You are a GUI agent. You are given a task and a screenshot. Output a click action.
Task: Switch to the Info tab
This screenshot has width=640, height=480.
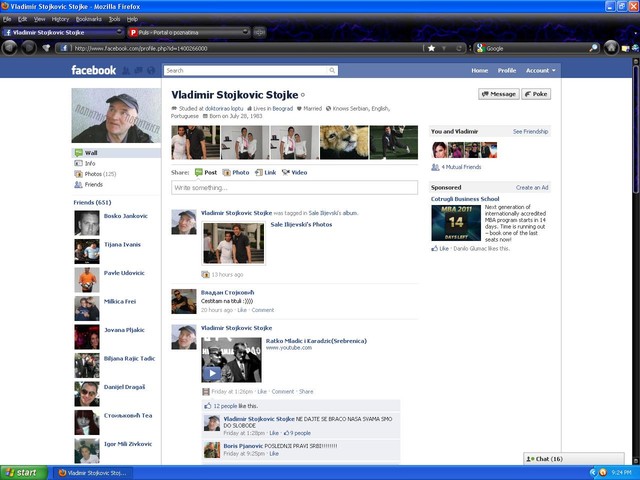(x=90, y=163)
